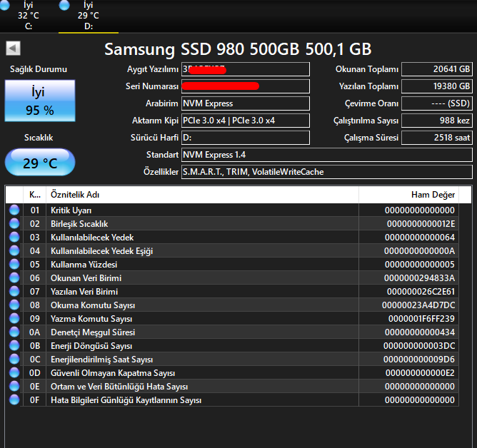Select the Okuma Komutu Sayısı attribute name
Screen dimensions: 477x448
pos(93,305)
